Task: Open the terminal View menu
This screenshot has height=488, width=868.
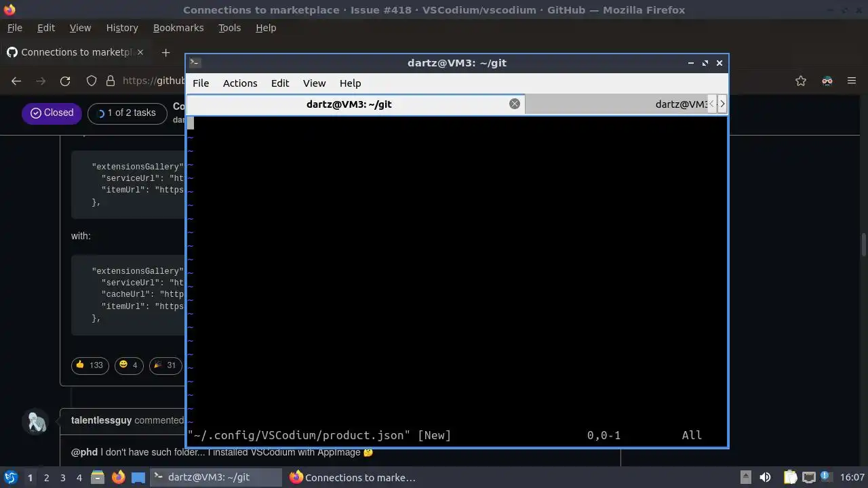Action: coord(314,83)
